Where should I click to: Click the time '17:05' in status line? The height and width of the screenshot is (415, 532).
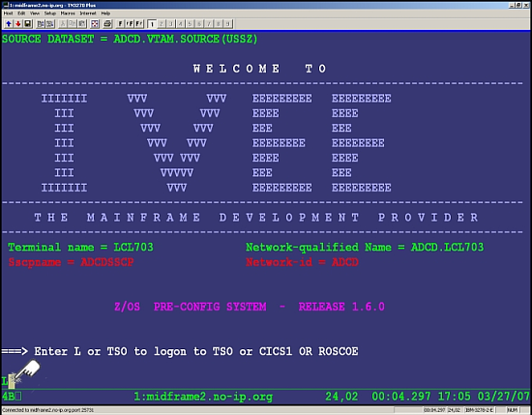pos(454,397)
